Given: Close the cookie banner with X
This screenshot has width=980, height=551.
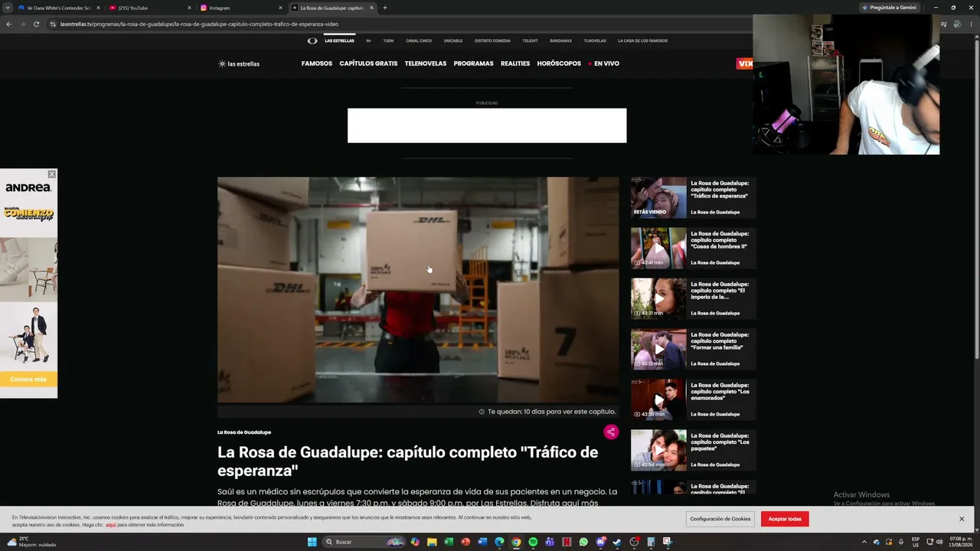Looking at the screenshot, I should coord(962,519).
